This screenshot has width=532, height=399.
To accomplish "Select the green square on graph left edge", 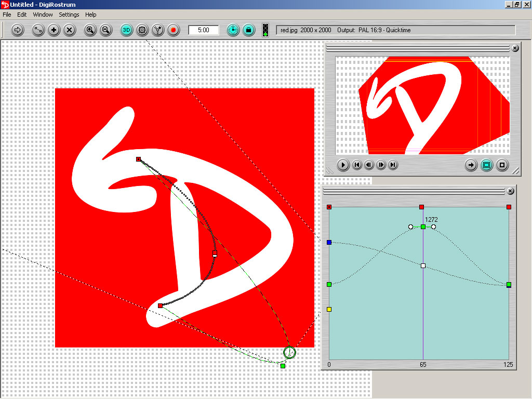I will (329, 284).
